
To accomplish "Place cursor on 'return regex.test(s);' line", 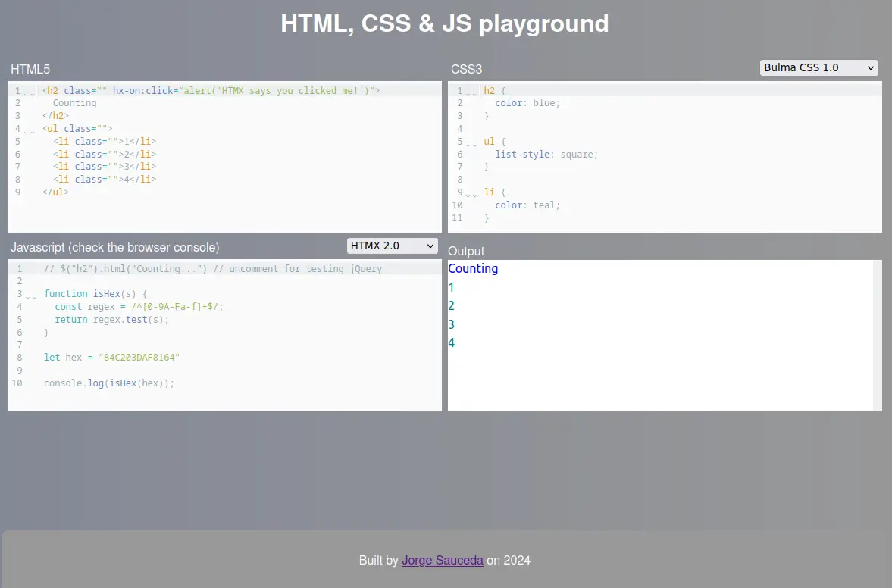I will (x=112, y=320).
